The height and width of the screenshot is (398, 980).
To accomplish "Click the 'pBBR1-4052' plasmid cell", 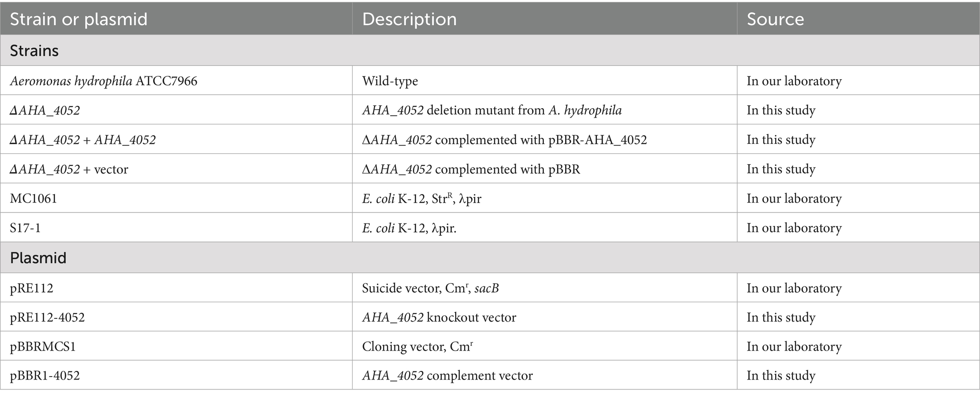I will [x=45, y=376].
